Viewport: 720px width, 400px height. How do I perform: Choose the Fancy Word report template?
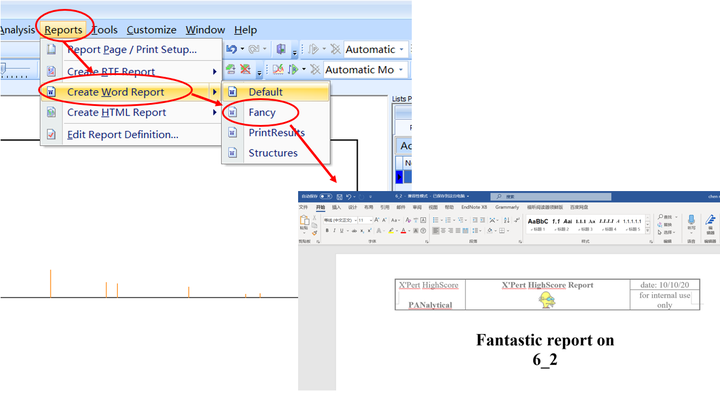[x=276, y=113]
